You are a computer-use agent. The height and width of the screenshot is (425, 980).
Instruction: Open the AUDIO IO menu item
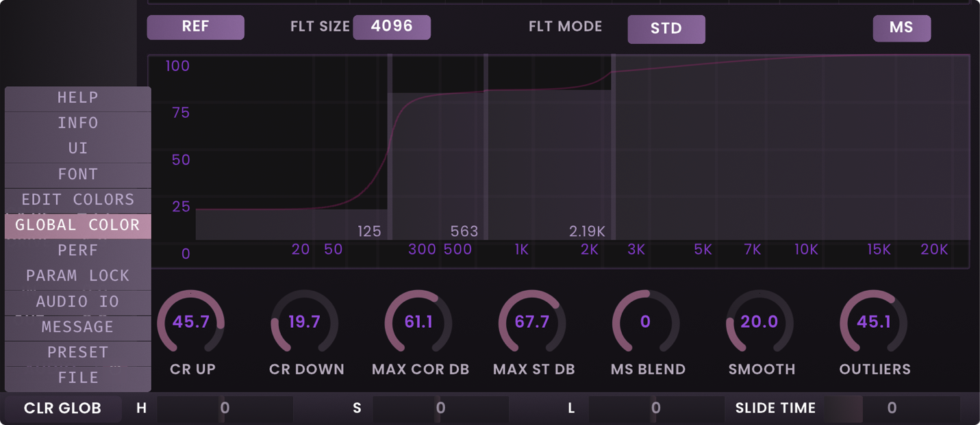[x=78, y=302]
